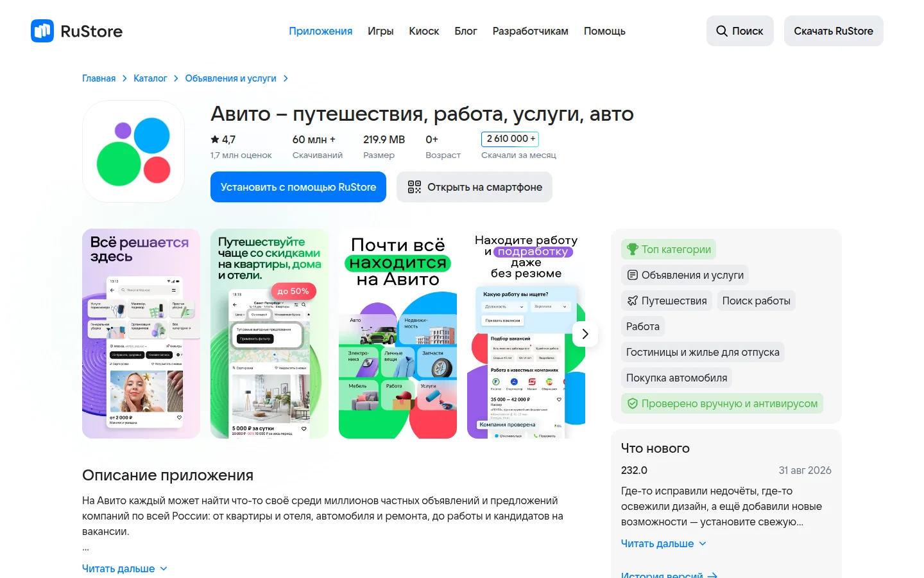Click Скачали за месяц label
This screenshot has width=924, height=578.
(x=518, y=155)
